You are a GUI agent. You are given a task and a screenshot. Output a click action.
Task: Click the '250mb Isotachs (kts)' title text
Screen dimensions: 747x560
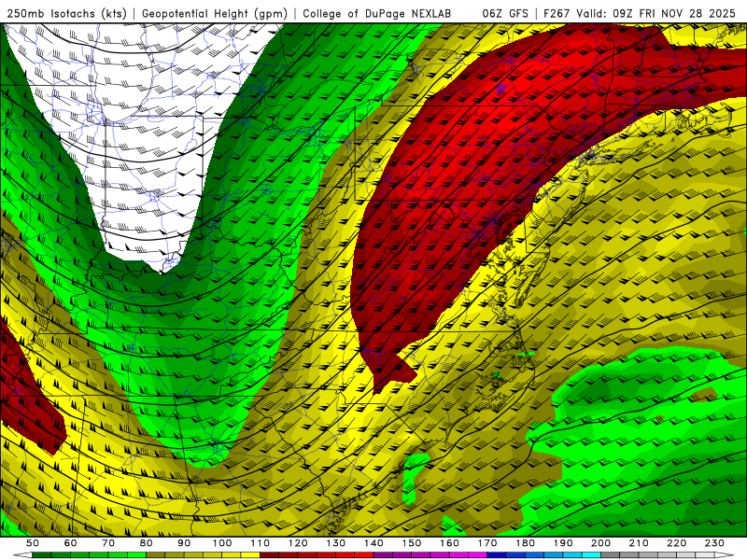pyautogui.click(x=66, y=13)
